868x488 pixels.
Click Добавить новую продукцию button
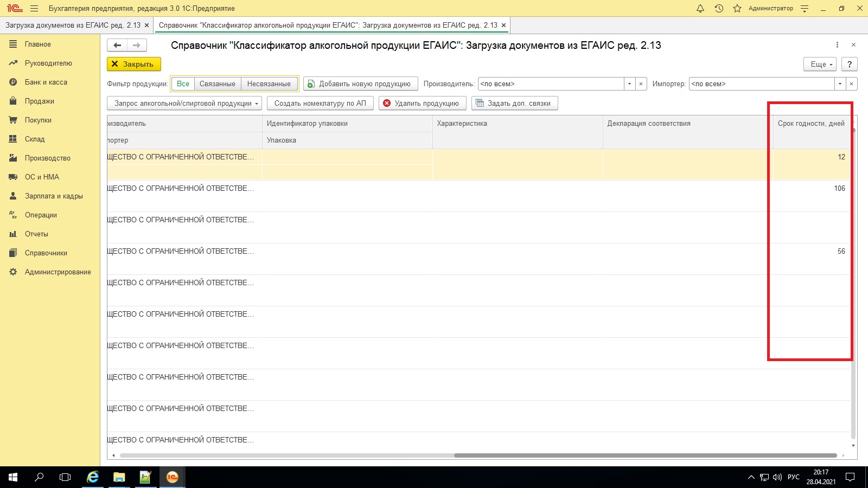pyautogui.click(x=361, y=84)
